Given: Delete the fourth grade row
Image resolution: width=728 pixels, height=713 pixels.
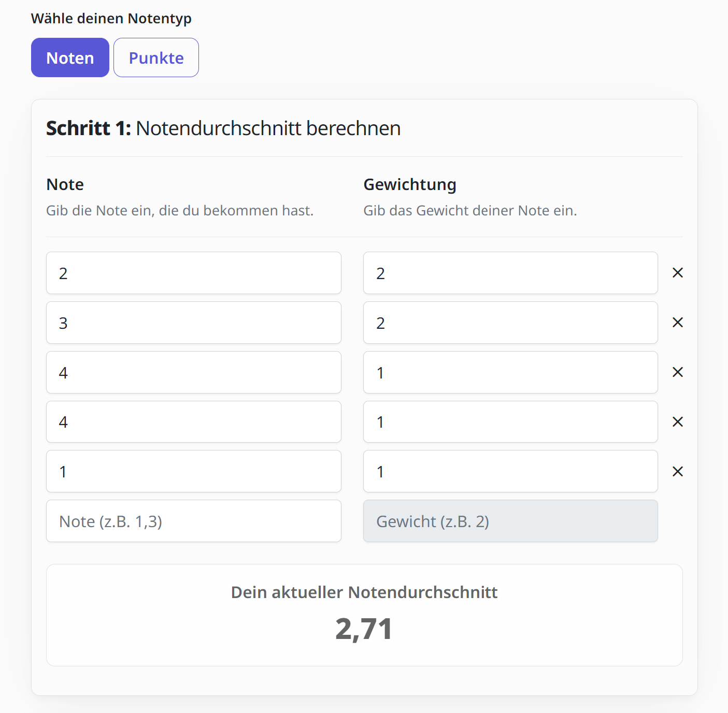Looking at the screenshot, I should (x=677, y=422).
